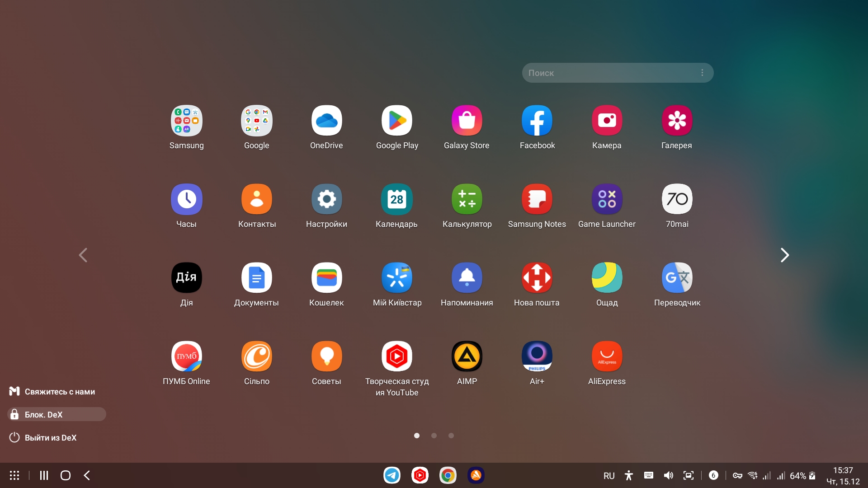The height and width of the screenshot is (488, 868).
Task: Open the orange app on taskbar
Action: [476, 475]
